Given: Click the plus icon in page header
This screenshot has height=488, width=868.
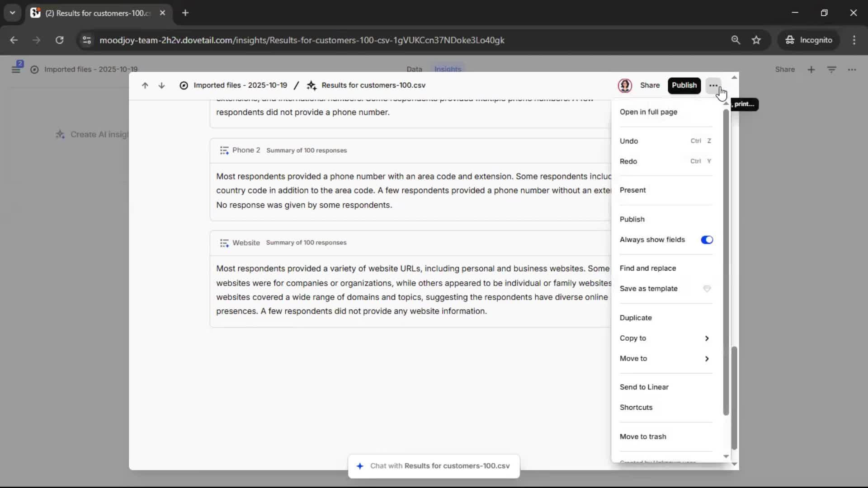Looking at the screenshot, I should [811, 70].
